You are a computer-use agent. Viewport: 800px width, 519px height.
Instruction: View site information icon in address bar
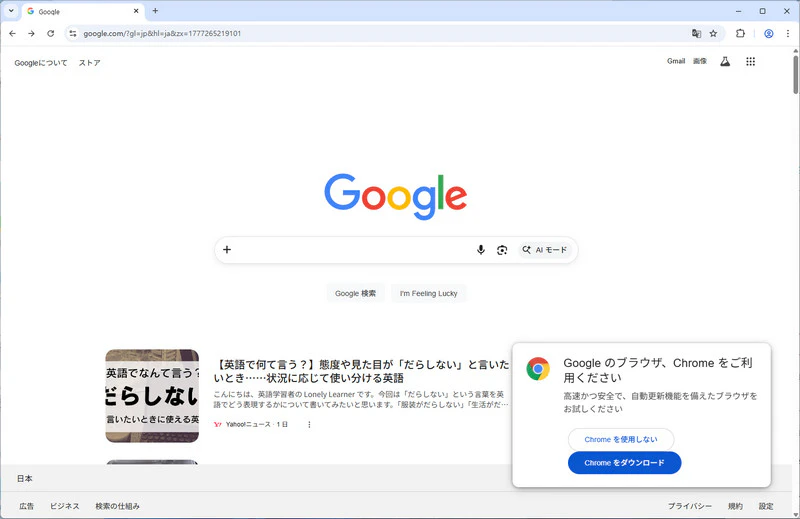[73, 34]
